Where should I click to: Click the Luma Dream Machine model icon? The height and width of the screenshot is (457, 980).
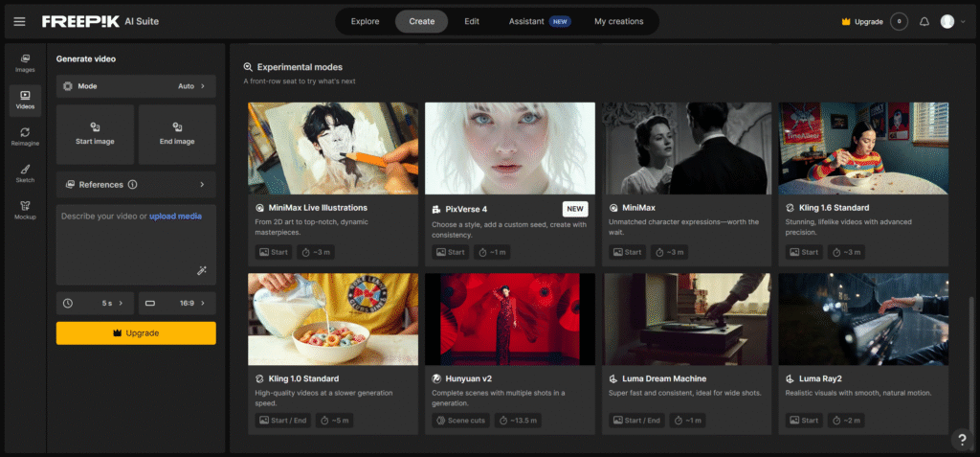(613, 378)
